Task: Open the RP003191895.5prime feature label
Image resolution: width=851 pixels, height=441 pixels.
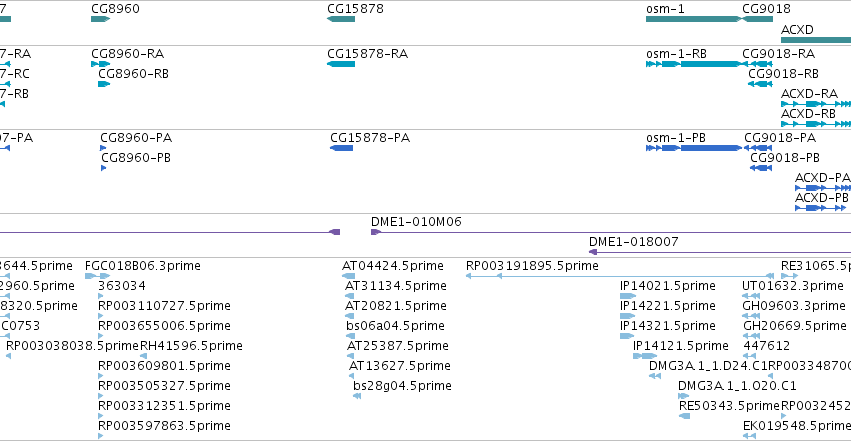Action: [532, 266]
